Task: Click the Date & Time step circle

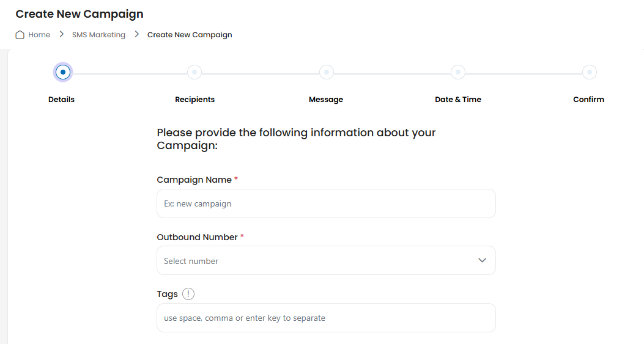Action: [x=458, y=72]
